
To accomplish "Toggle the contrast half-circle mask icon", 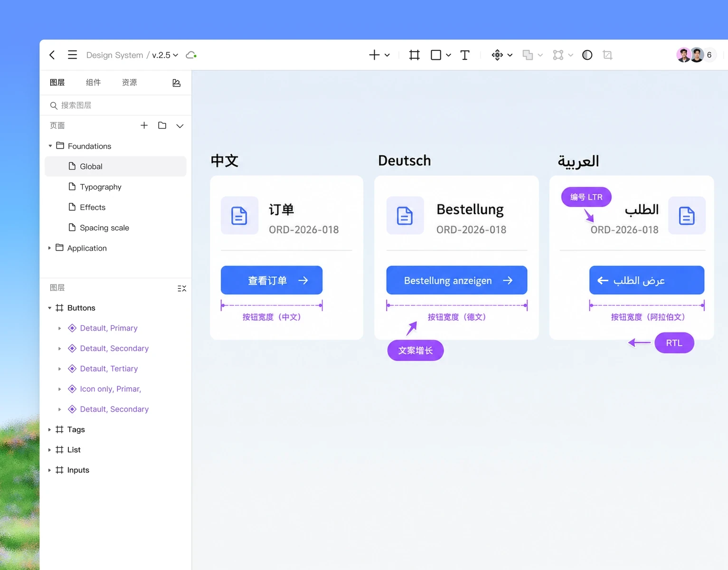I will click(587, 55).
